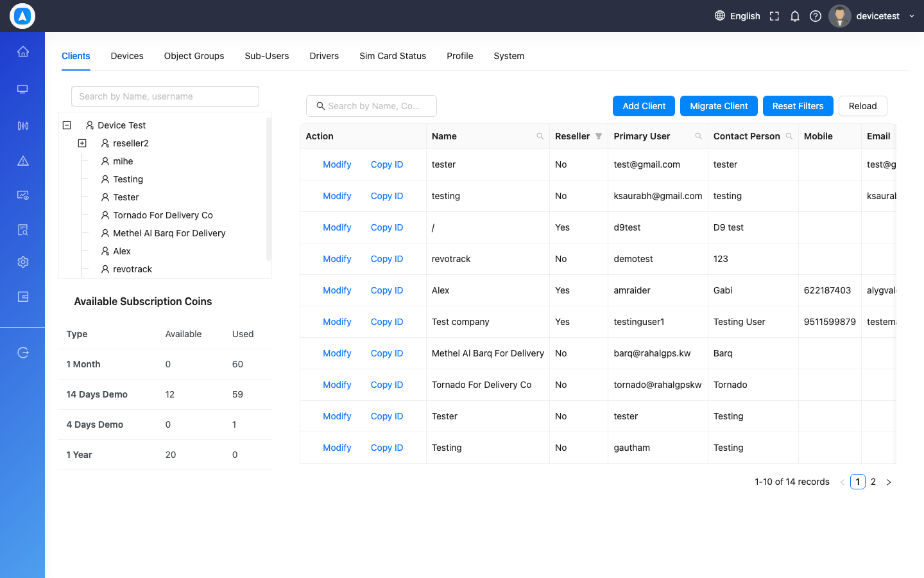Click the Add Client button

(x=644, y=106)
